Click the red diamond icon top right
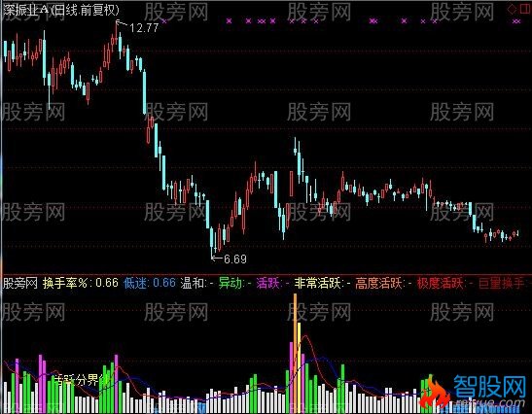 pyautogui.click(x=512, y=9)
